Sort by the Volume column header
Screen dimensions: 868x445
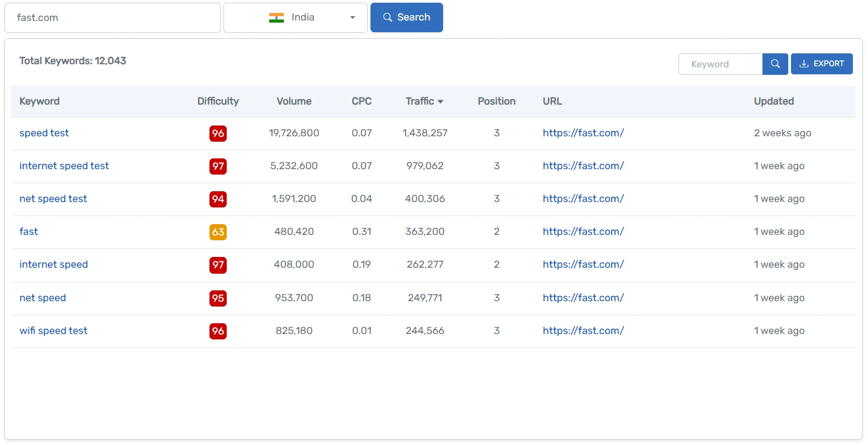(x=294, y=101)
